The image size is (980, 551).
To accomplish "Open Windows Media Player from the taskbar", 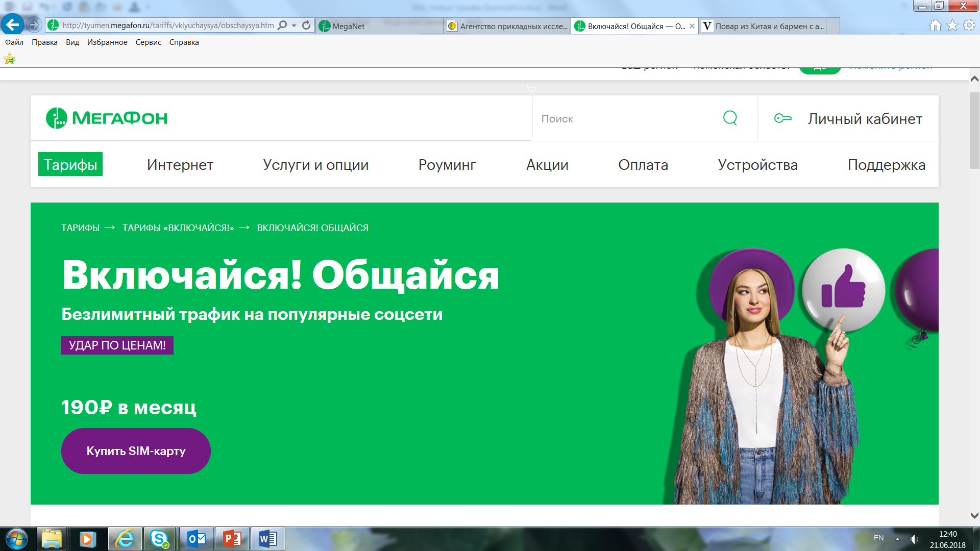I will pyautogui.click(x=87, y=539).
